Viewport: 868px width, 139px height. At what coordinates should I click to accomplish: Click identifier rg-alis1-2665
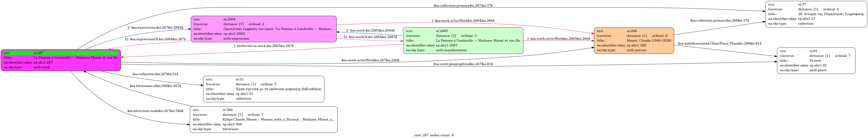(446, 45)
